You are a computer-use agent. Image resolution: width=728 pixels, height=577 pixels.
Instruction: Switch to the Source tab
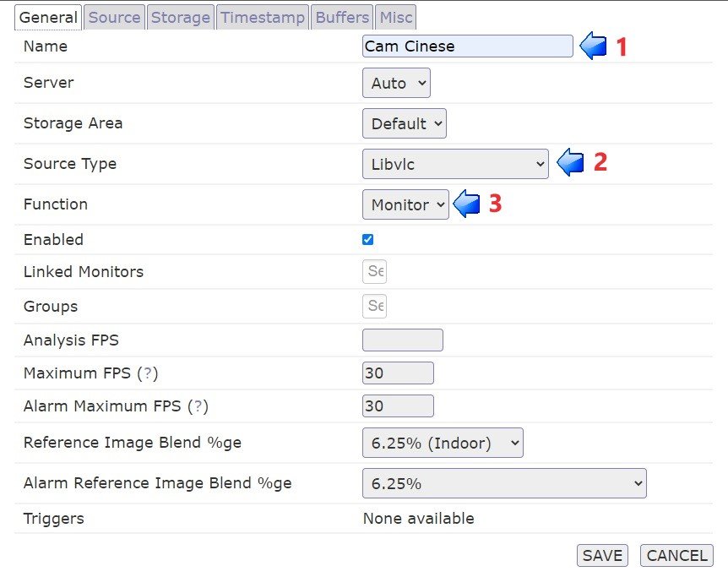(x=114, y=16)
